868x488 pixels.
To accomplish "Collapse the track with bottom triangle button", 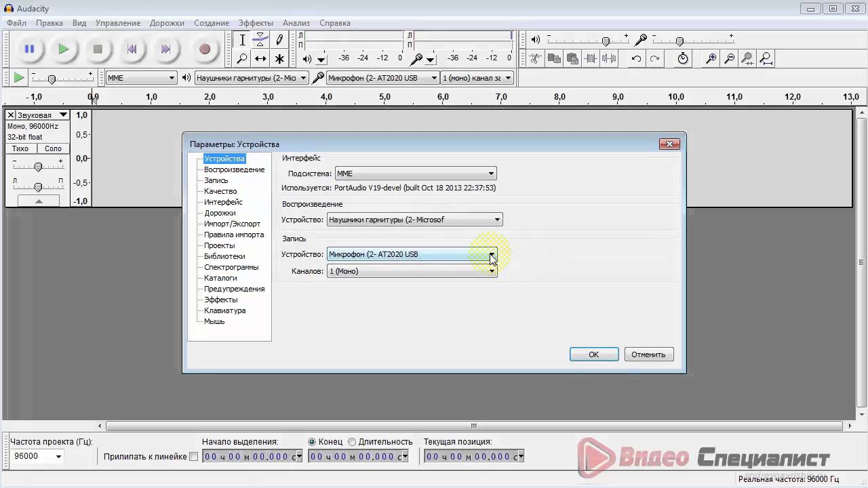I will click(39, 201).
